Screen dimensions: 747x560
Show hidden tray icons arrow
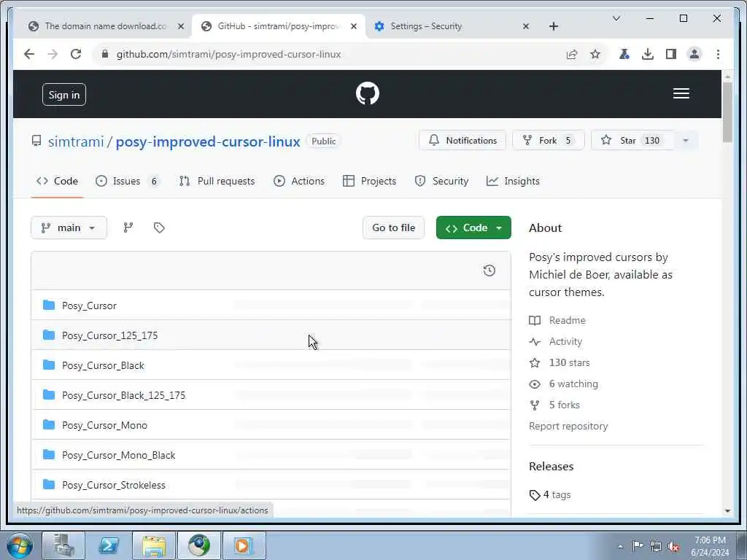click(620, 546)
